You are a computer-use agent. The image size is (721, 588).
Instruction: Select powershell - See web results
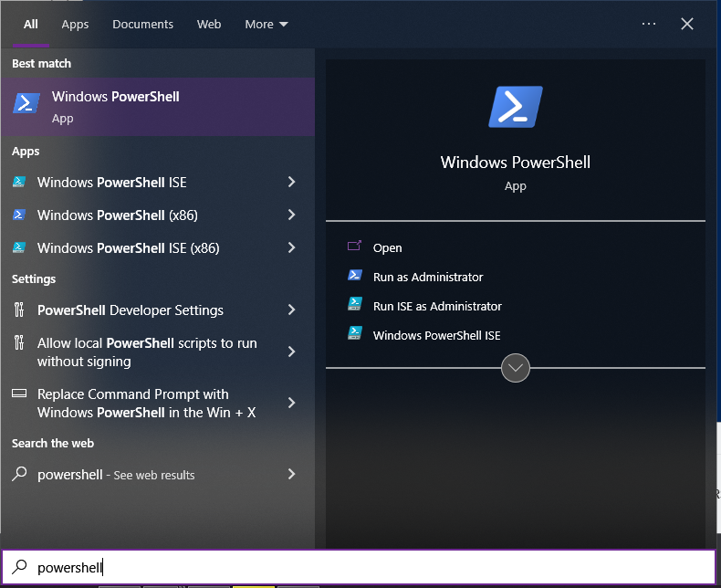158,475
